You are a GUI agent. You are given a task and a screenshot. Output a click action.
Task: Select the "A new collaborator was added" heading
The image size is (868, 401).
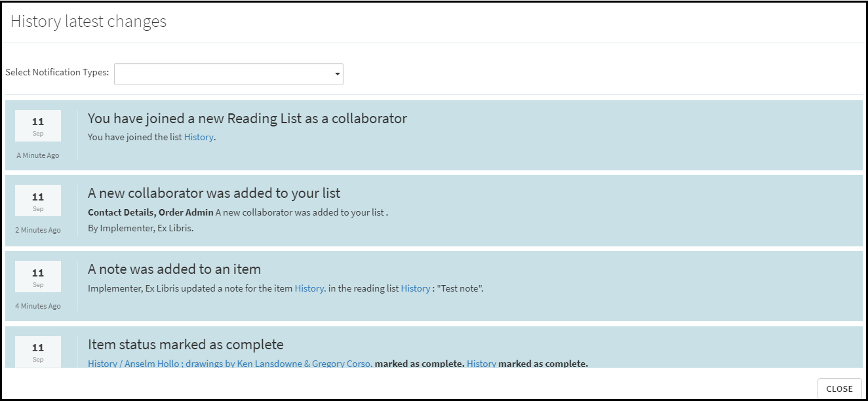pos(214,193)
